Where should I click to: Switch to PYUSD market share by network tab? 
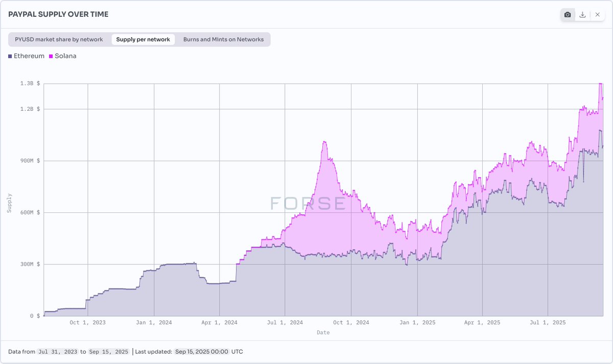click(x=59, y=39)
